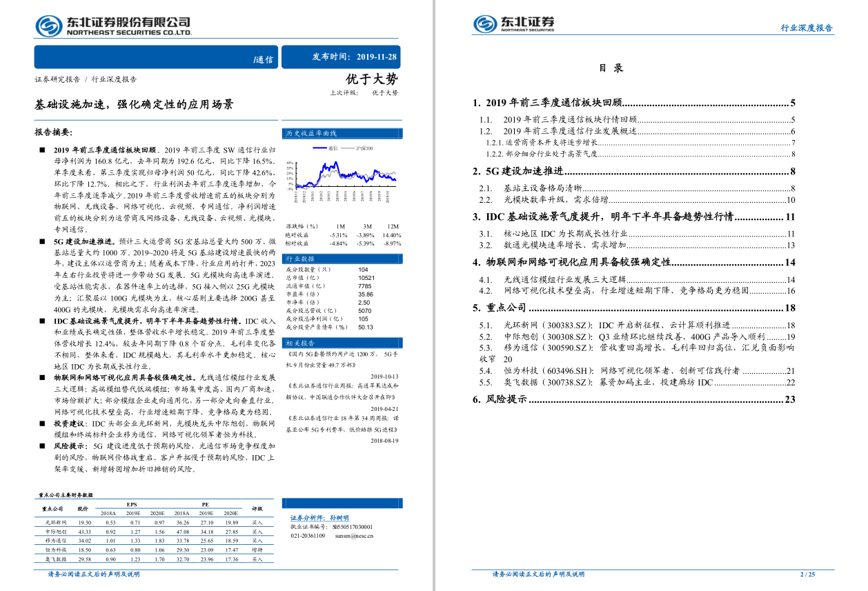The width and height of the screenshot is (868, 591).
Task: Click the 东北证券 logo above the 目录 page
Action: tap(514, 24)
